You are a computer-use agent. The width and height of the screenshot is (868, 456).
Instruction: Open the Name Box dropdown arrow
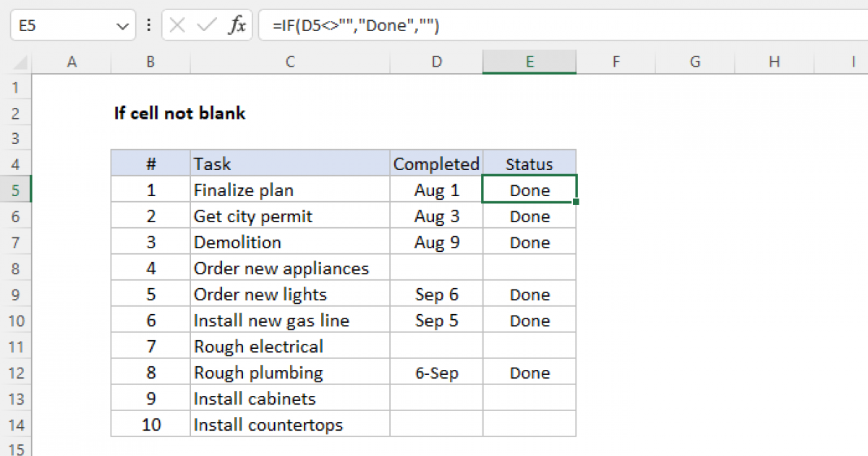(x=122, y=25)
